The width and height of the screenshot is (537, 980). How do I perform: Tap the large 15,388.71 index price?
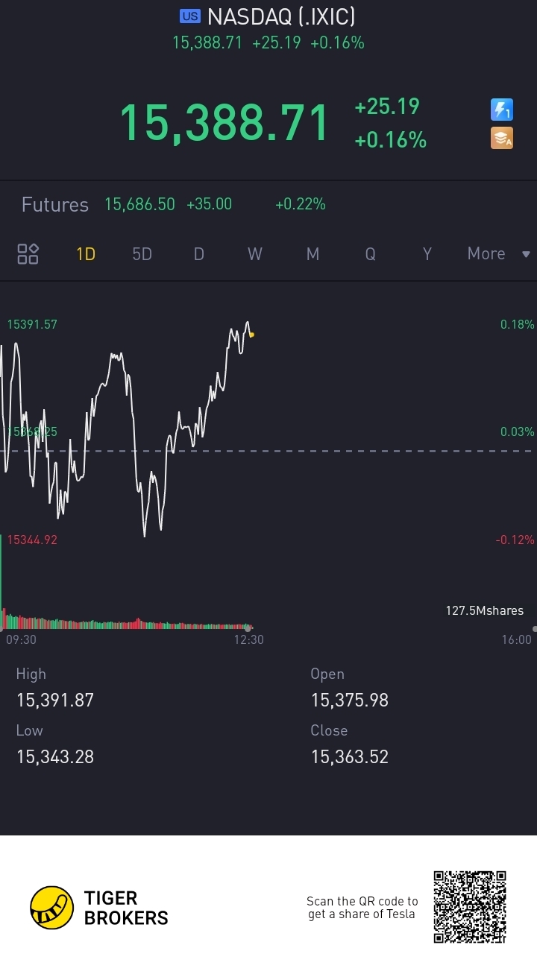224,123
